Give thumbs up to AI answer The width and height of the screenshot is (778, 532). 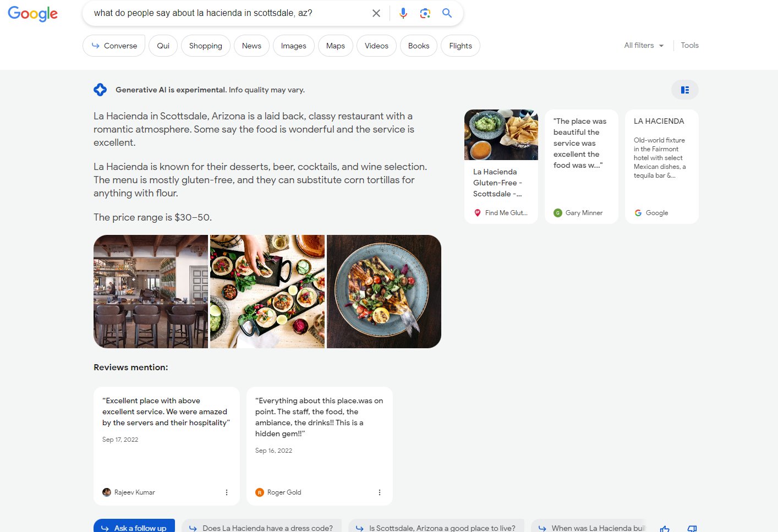[x=665, y=528]
